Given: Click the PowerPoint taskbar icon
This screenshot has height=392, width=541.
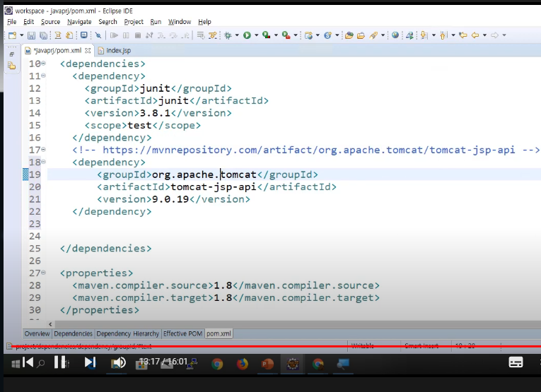Looking at the screenshot, I should [x=267, y=364].
